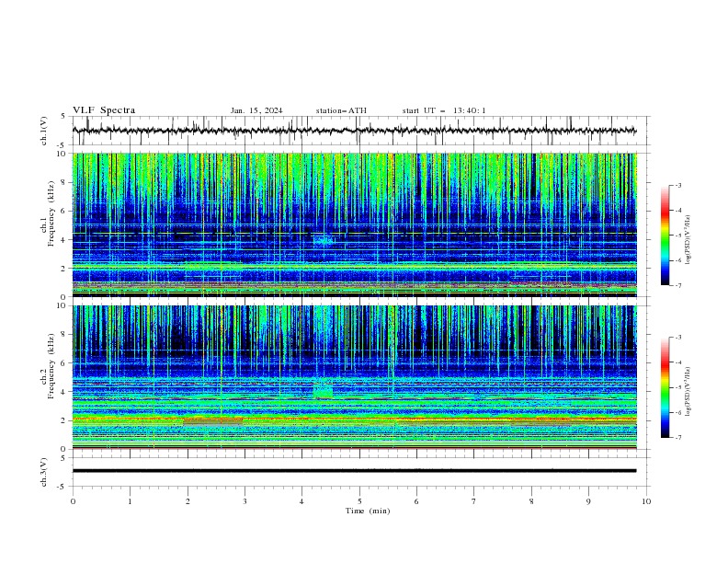Click the 'VLF Spectra' title text
The height and width of the screenshot is (563, 728).
coord(104,110)
